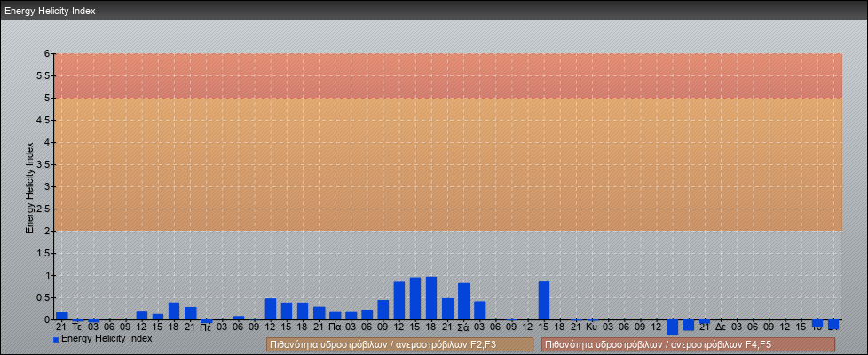Toggle the Energy Helicity Index legend series
The width and height of the screenshot is (868, 355).
[102, 338]
